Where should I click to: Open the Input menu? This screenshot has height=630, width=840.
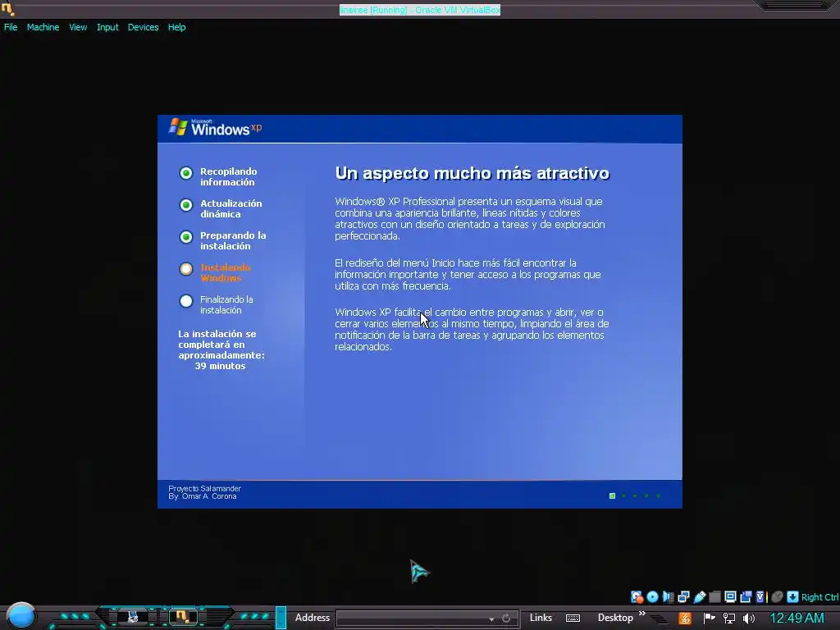[107, 27]
